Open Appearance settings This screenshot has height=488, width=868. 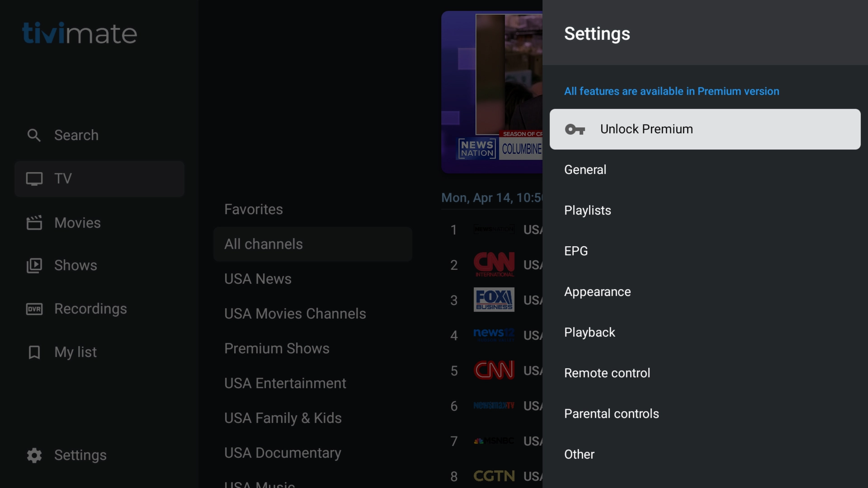click(x=705, y=292)
